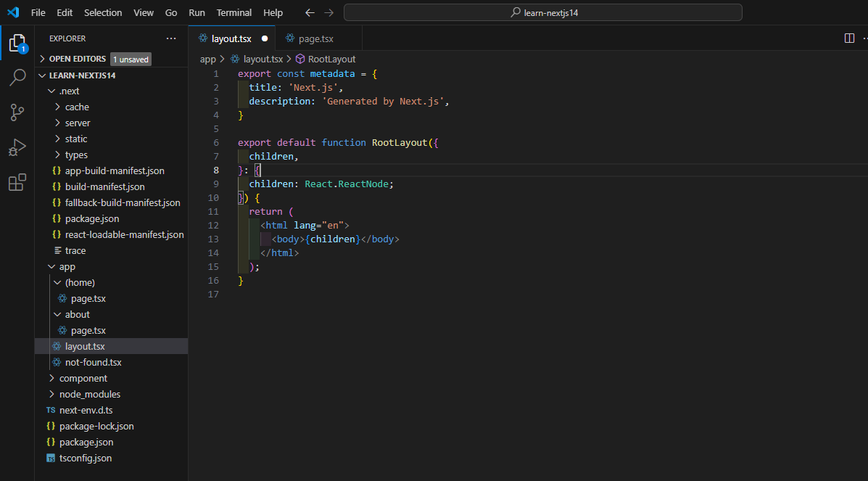Open page.tsx under (home) folder

click(x=111, y=299)
